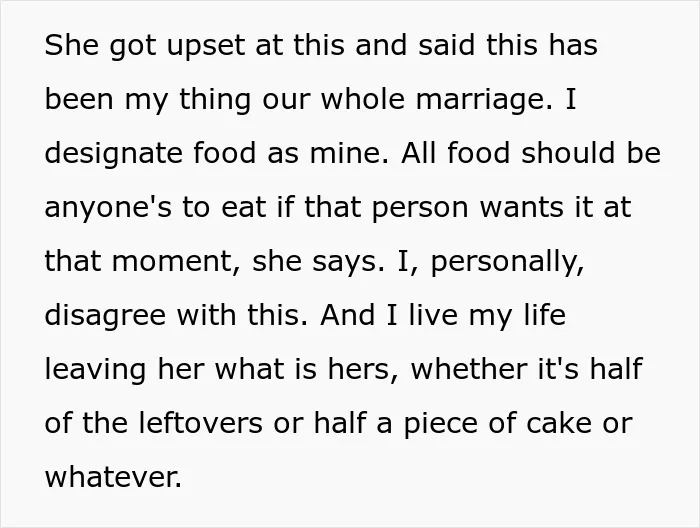
Task: Click the word "whole" in second line
Action: (x=362, y=99)
